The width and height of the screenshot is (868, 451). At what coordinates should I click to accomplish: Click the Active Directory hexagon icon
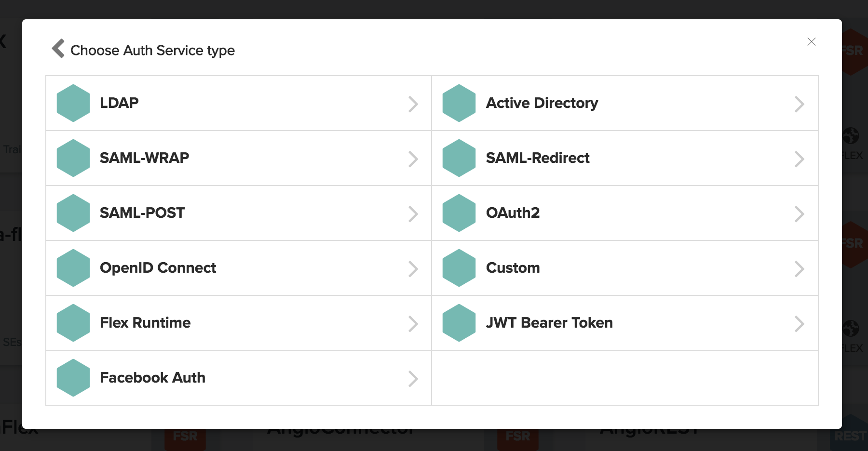coord(459,103)
